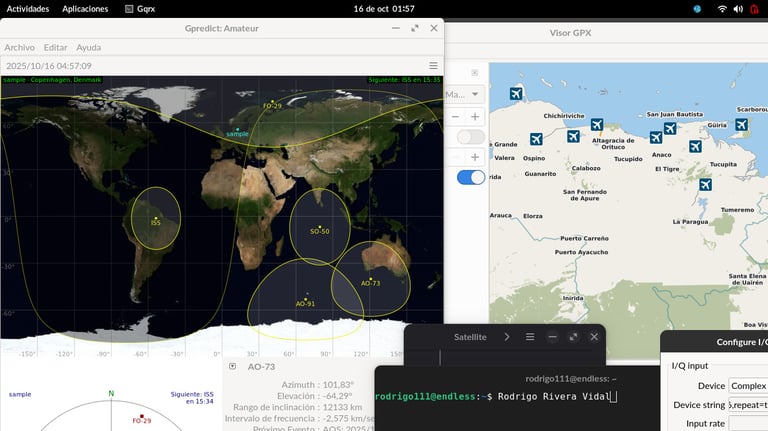Image resolution: width=768 pixels, height=431 pixels.
Task: Click airport icon left of Altagracia de Orituco
Action: tap(574, 136)
